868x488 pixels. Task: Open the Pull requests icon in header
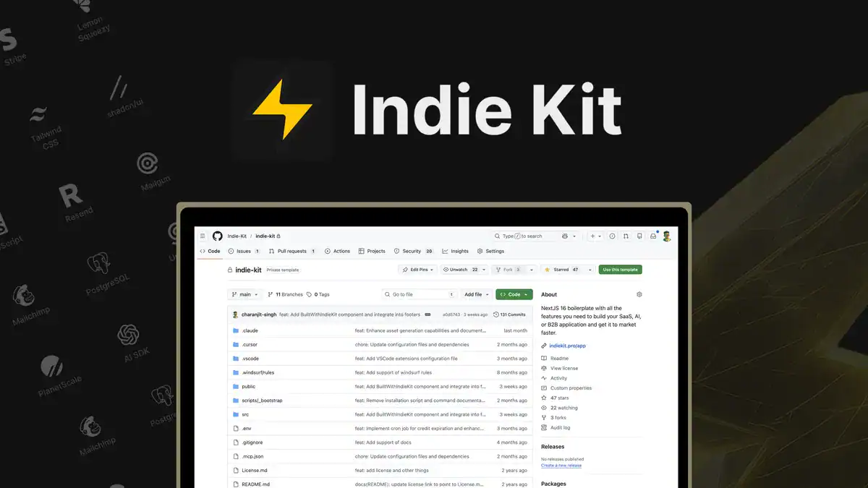tap(626, 236)
